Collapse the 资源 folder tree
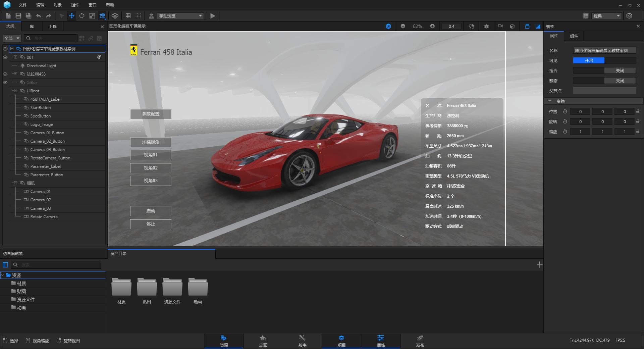The height and width of the screenshot is (349, 644). click(x=3, y=275)
